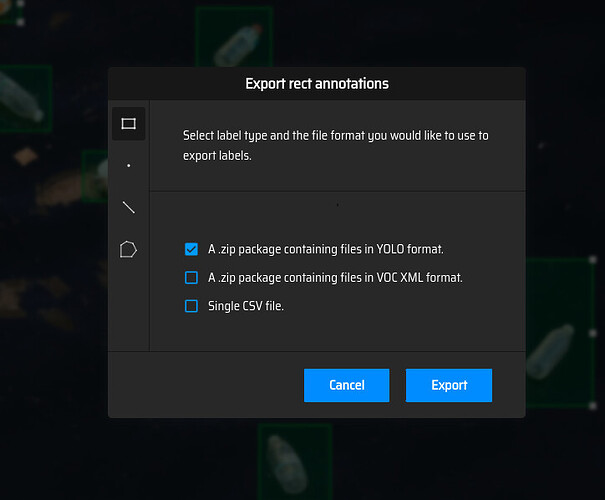Click the Export button
The width and height of the screenshot is (605, 500).
point(449,385)
